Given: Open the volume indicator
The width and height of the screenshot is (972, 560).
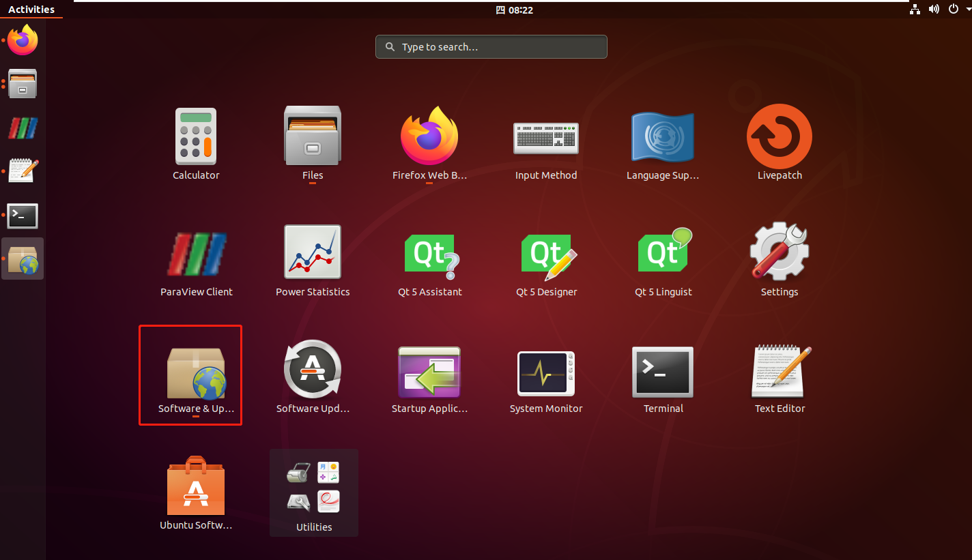Looking at the screenshot, I should (934, 10).
